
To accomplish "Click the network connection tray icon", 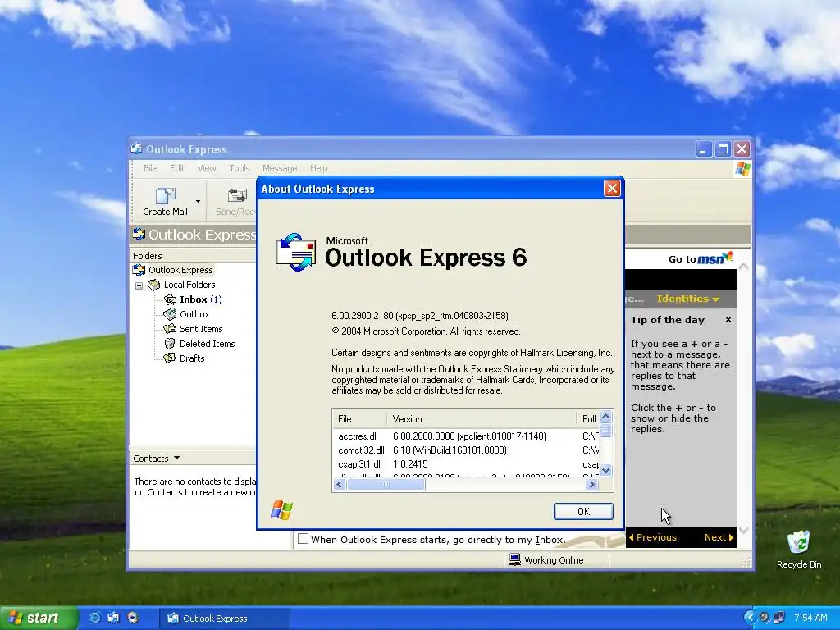I will 779,618.
